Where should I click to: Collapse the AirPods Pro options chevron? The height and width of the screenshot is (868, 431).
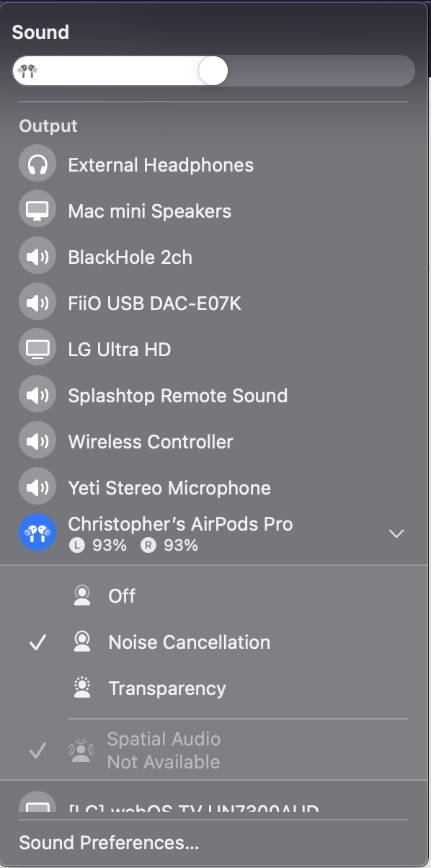point(396,533)
